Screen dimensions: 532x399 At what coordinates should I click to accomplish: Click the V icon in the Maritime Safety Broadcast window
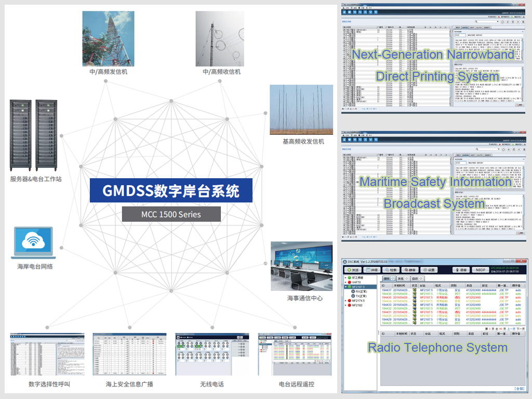point(370,140)
